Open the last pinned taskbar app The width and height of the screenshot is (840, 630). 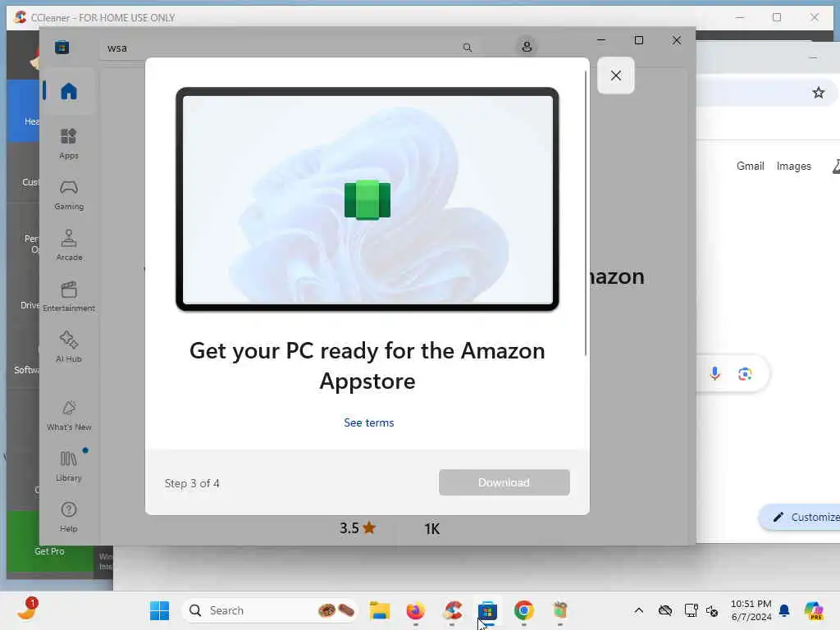[x=559, y=610]
